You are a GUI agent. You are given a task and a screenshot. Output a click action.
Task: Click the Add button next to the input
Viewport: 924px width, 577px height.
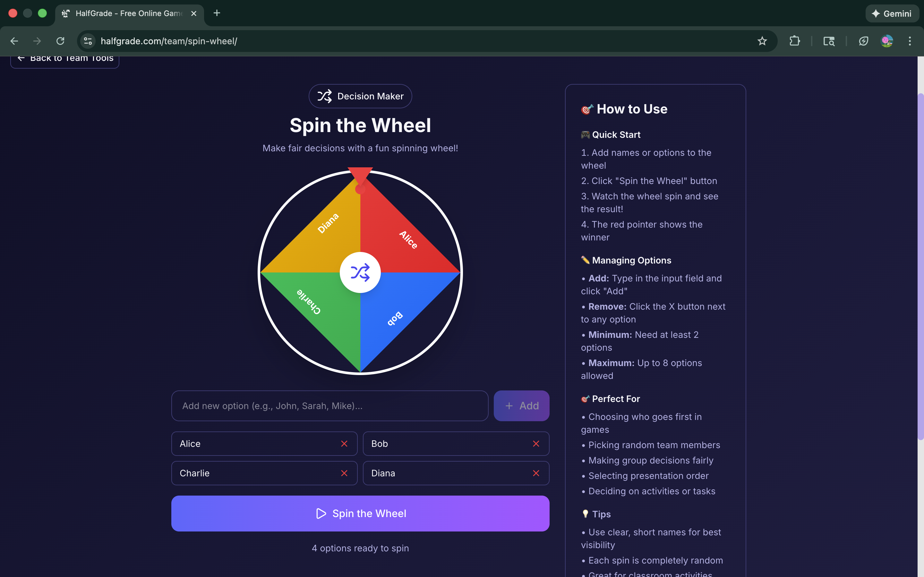522,406
